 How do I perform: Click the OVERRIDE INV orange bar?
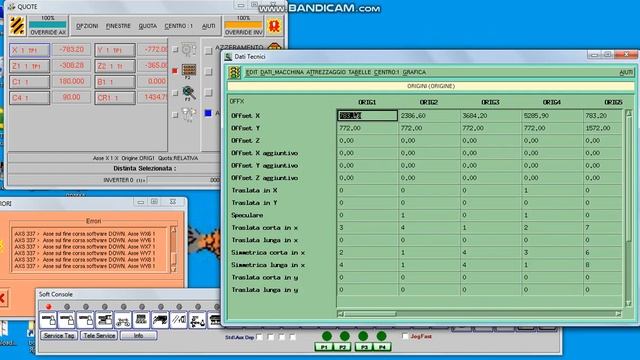[x=243, y=25]
